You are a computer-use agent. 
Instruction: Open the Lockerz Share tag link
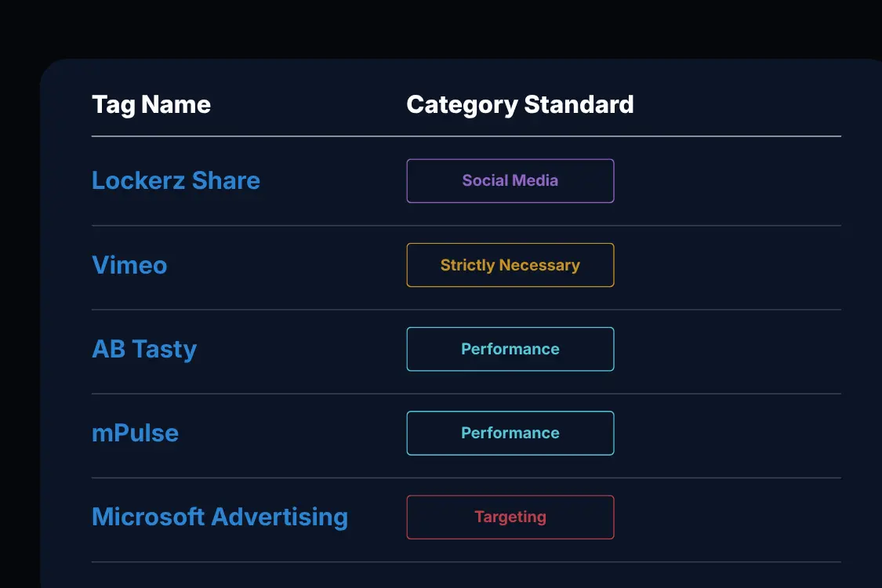(x=176, y=180)
